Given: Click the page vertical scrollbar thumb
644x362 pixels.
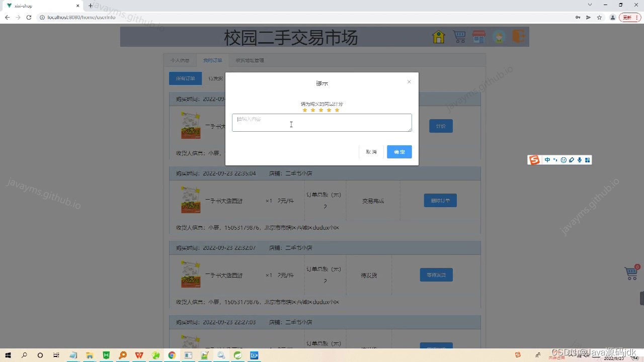Looking at the screenshot, I should pos(642,298).
